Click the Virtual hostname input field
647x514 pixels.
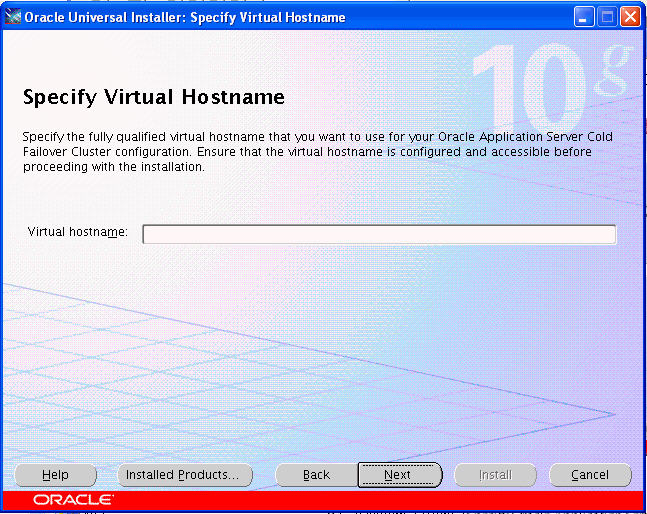pyautogui.click(x=379, y=234)
